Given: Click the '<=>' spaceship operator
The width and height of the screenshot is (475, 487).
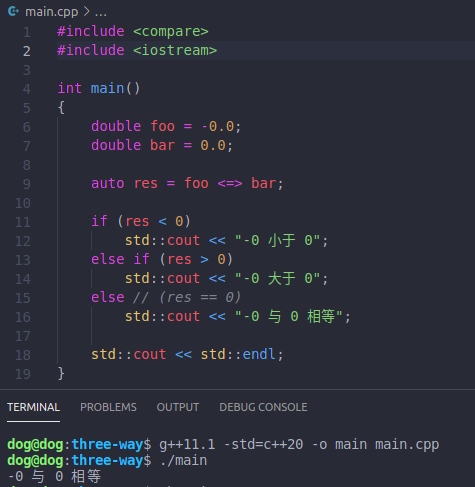Looking at the screenshot, I should [x=230, y=184].
